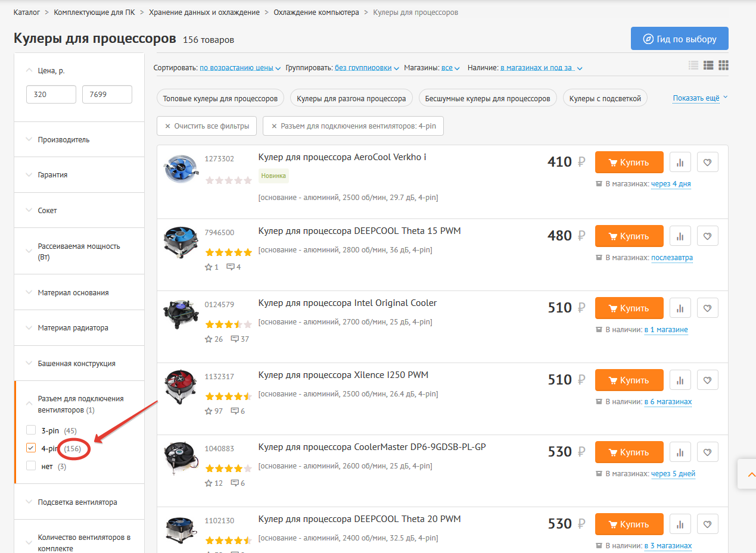Viewport: 756px width, 553px height.
Task: Add AeroCool Verkho i to comparison
Action: click(680, 162)
